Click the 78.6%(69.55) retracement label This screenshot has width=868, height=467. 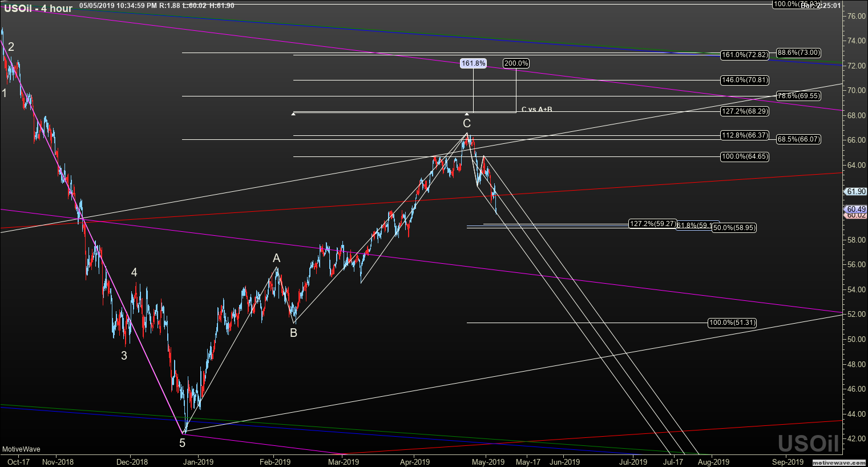click(799, 96)
